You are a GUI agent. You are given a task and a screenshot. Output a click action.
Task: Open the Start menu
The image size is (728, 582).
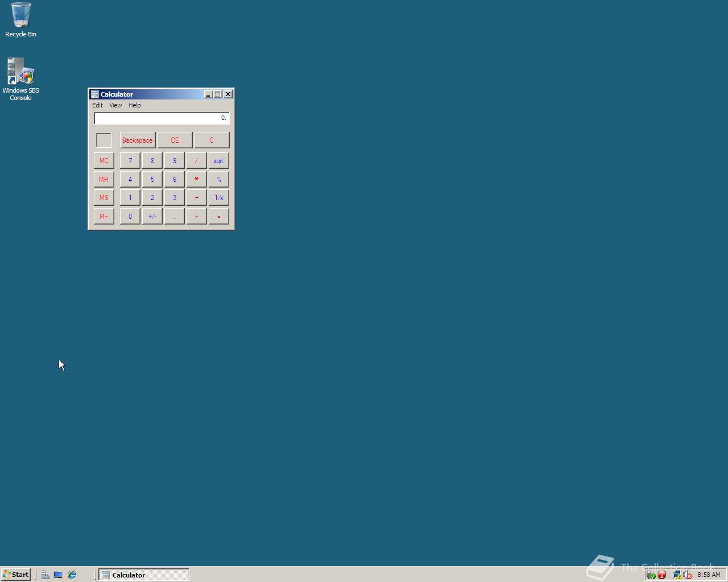[16, 575]
